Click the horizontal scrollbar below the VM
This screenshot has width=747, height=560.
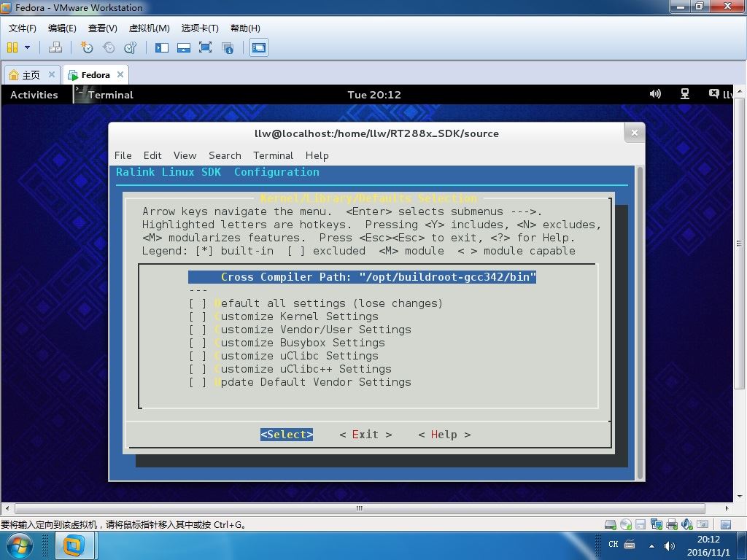[360, 508]
